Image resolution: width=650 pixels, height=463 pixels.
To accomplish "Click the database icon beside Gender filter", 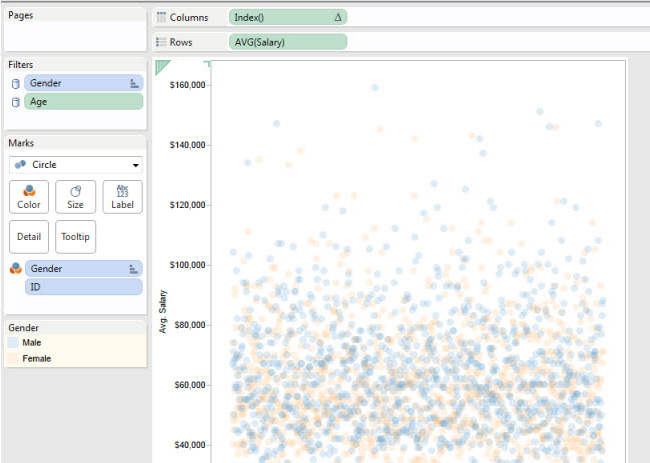I will coord(15,84).
